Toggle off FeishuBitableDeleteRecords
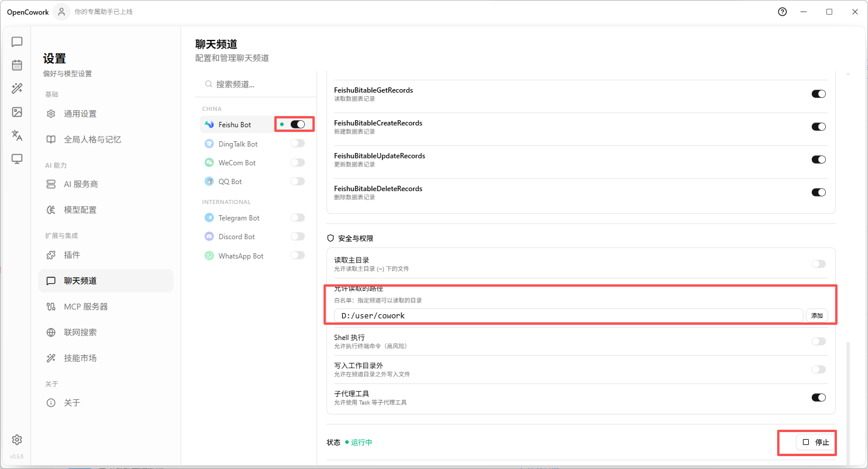This screenshot has height=469, width=868. point(819,192)
